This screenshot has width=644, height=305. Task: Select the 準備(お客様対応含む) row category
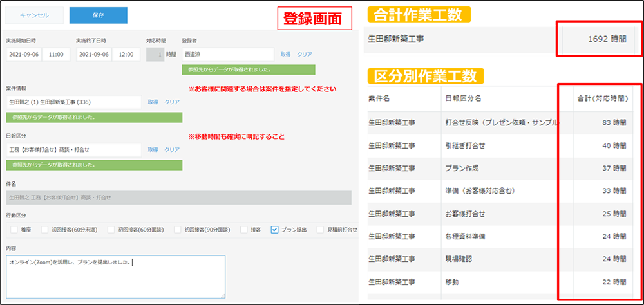point(480,191)
